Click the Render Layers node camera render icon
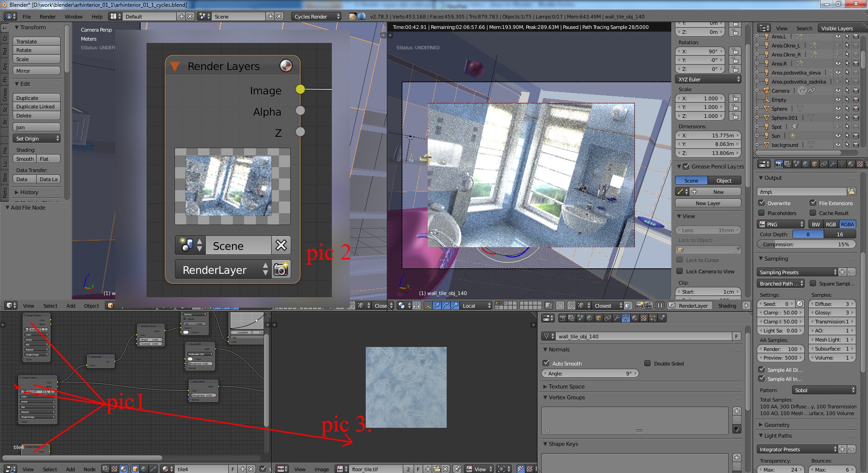Image resolution: width=868 pixels, height=473 pixels. click(281, 270)
